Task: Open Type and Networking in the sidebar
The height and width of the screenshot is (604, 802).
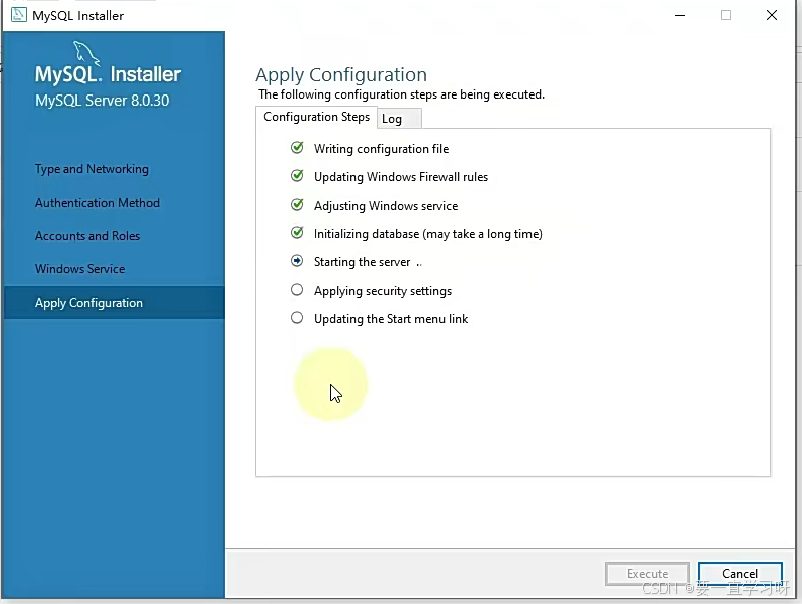Action: [x=91, y=169]
